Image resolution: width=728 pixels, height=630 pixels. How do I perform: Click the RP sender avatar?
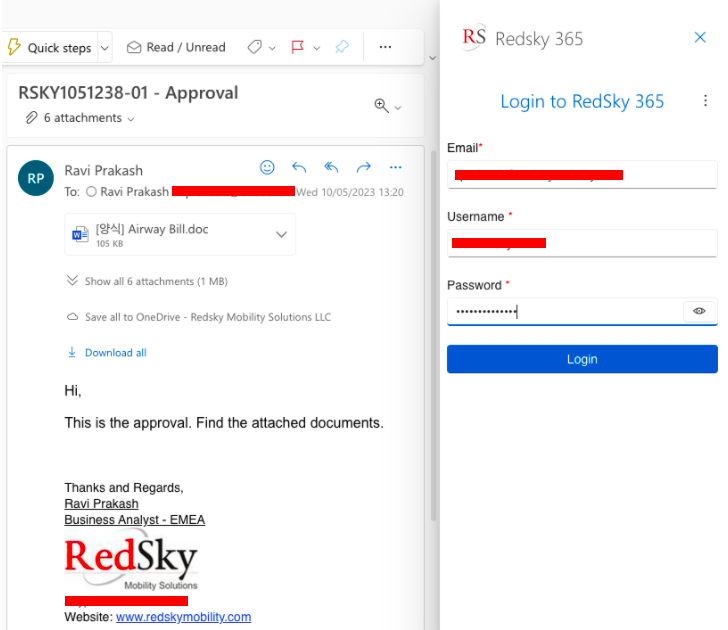click(36, 178)
